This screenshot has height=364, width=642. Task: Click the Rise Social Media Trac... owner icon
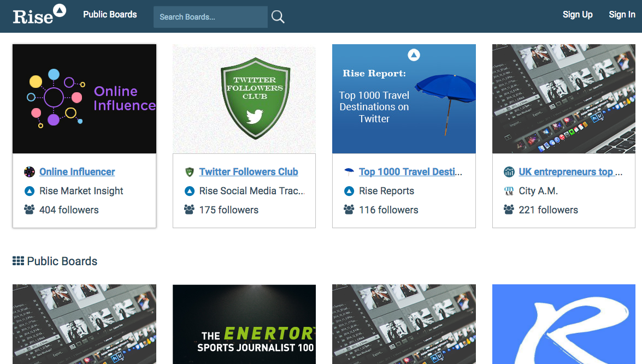click(x=189, y=191)
